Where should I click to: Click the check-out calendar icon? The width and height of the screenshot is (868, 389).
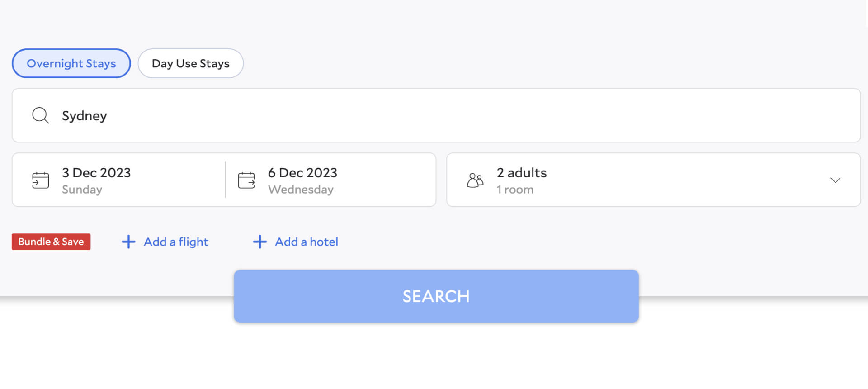246,180
